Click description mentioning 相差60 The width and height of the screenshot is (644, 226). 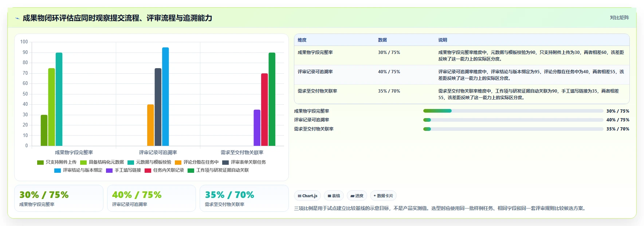coord(531,56)
